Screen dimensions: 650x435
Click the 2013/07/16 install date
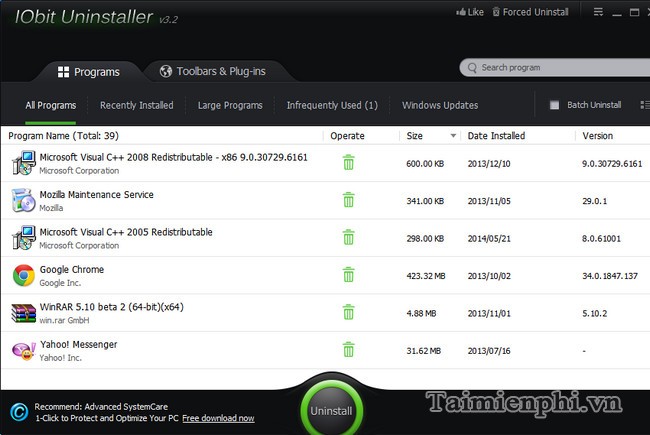(489, 351)
